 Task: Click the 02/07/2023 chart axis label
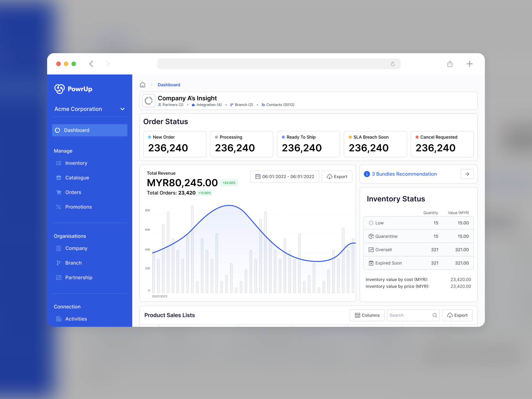point(160,296)
